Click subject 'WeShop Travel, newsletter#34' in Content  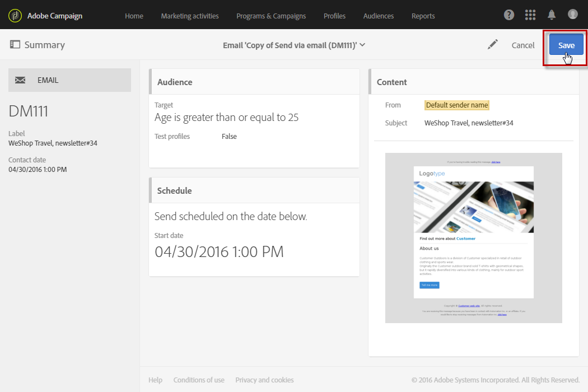[x=469, y=123]
